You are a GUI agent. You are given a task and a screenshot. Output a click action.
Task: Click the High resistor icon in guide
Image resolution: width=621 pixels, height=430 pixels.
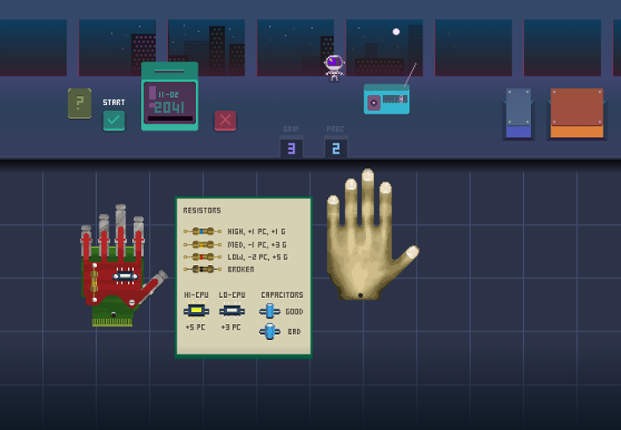(202, 231)
